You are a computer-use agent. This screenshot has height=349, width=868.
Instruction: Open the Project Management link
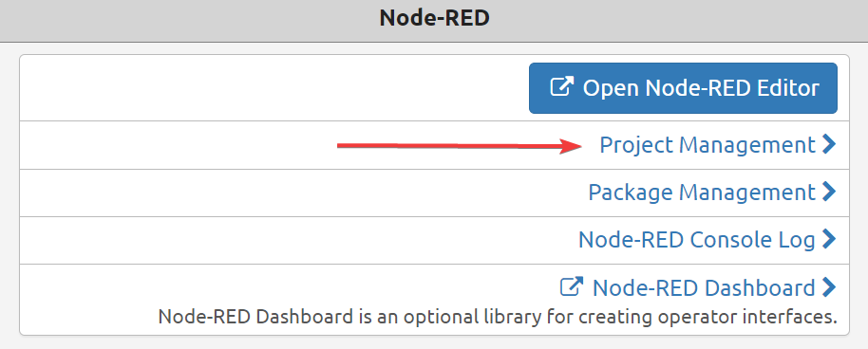pos(708,145)
